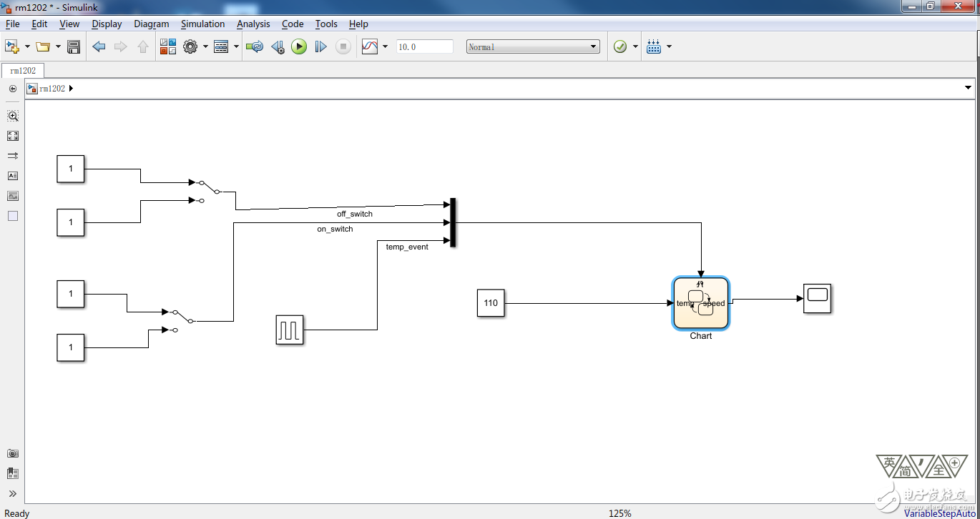Screen dimensions: 980x519
Task: Click the Annotation text palette icon
Action: [x=12, y=176]
